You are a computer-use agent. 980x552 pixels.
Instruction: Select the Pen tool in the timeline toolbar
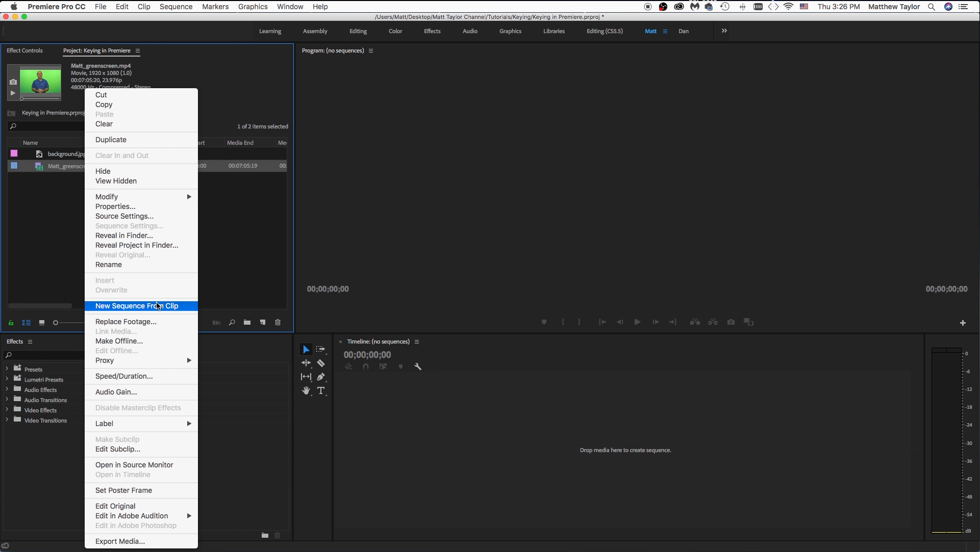[321, 377]
